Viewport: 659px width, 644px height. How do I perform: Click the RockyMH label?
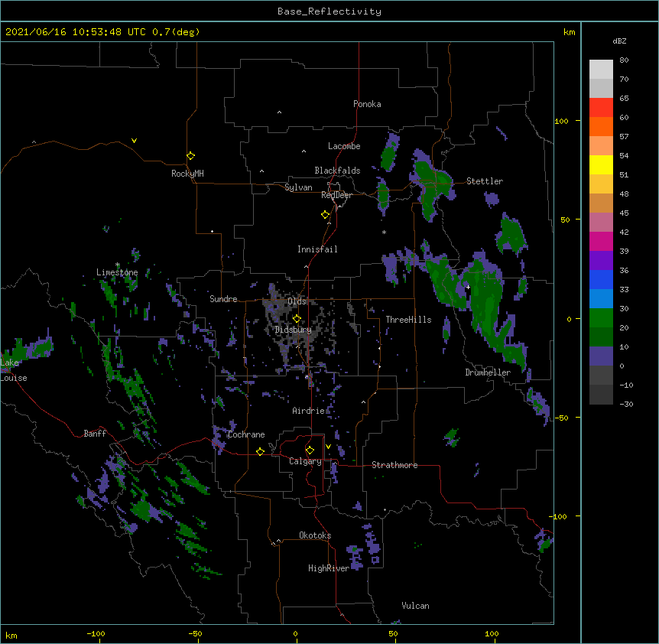pyautogui.click(x=187, y=174)
